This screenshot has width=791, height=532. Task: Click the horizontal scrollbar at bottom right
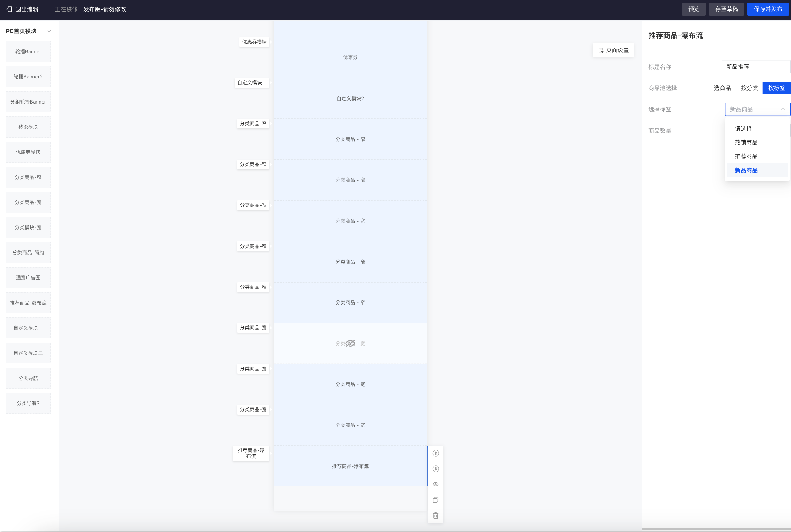click(716, 529)
